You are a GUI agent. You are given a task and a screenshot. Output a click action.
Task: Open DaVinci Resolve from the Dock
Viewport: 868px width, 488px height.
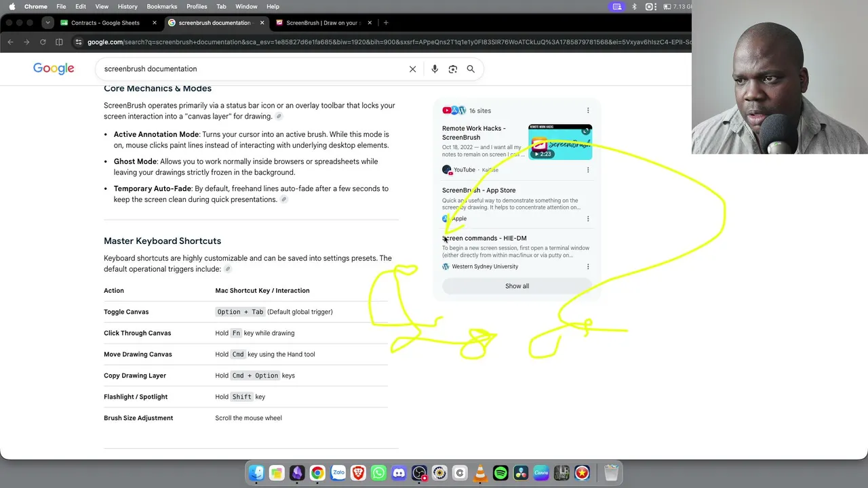click(x=521, y=473)
